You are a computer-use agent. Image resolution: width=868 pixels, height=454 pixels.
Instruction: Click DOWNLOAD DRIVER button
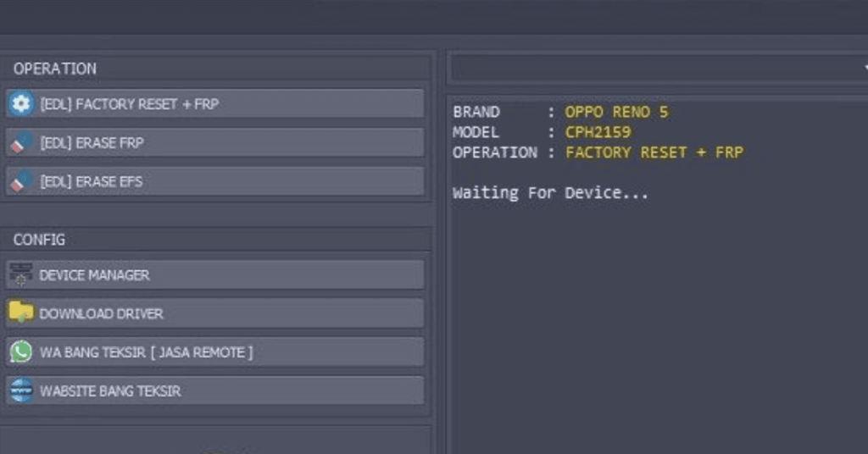(215, 313)
